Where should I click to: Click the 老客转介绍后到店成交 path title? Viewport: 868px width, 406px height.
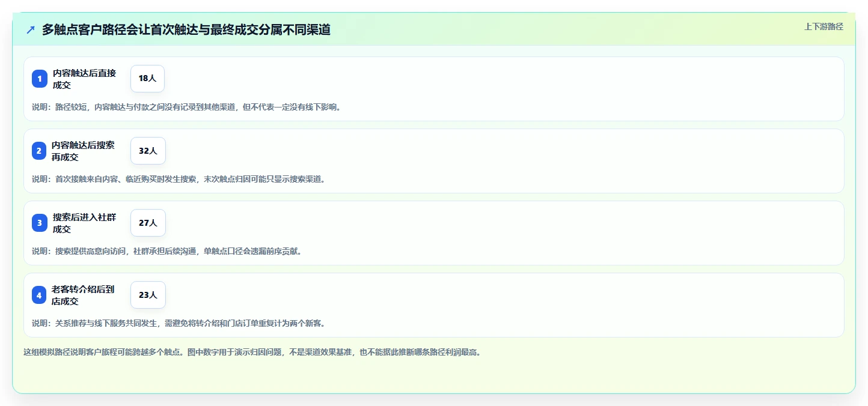point(83,295)
